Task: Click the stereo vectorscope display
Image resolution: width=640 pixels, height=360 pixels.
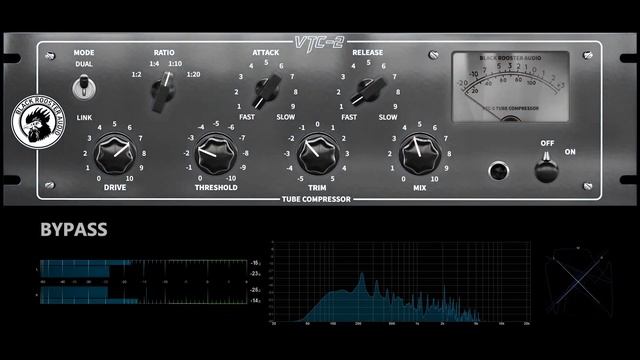Action: point(578,280)
